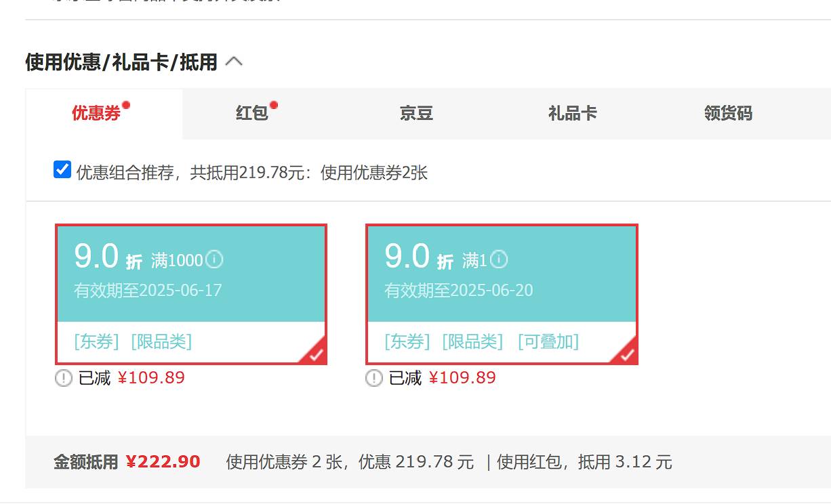Click 使用优惠券 2 张，优惠 219.78 元 text

350,462
